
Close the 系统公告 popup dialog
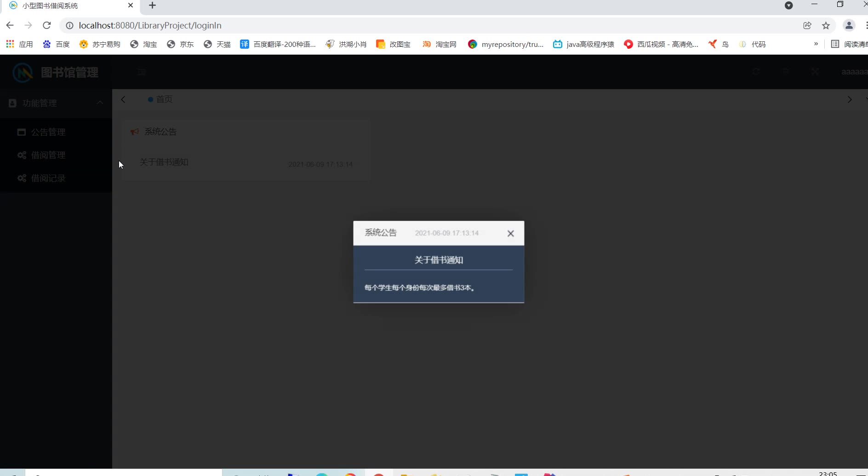click(x=510, y=233)
